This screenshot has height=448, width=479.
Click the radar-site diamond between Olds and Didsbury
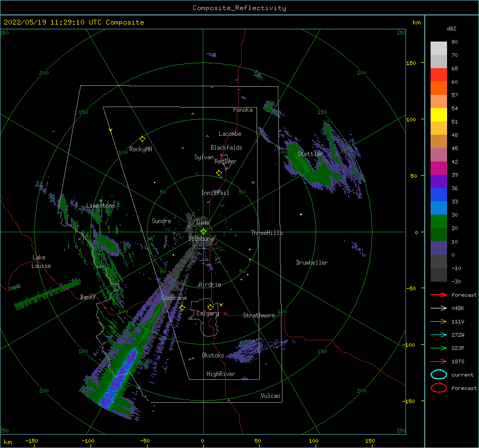203,232
